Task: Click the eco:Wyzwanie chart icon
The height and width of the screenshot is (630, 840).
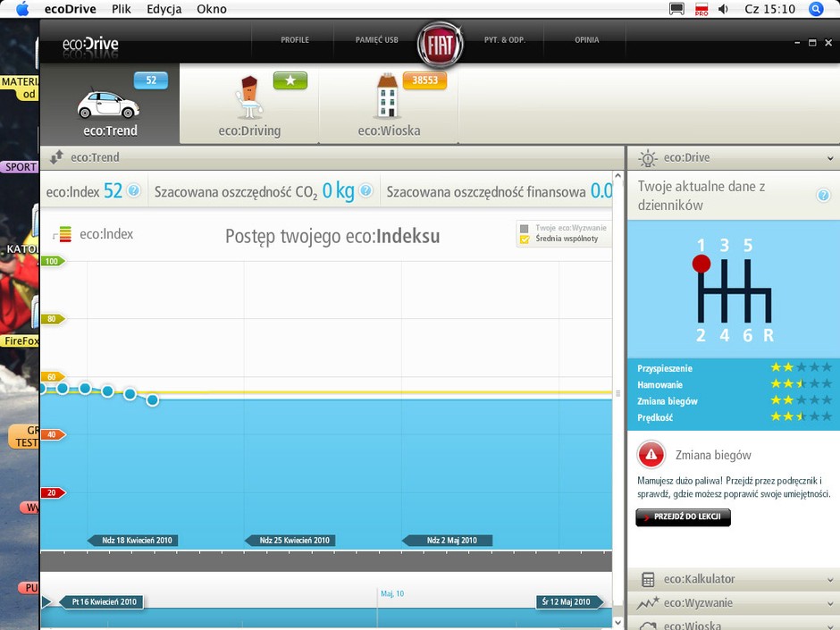Action: tap(648, 603)
